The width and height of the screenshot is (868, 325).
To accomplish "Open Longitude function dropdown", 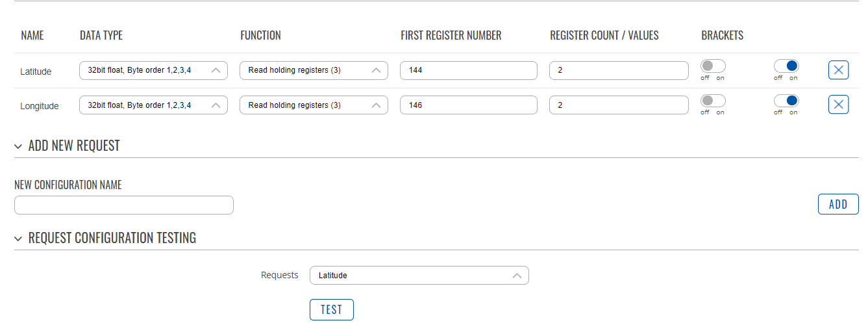I will click(314, 105).
